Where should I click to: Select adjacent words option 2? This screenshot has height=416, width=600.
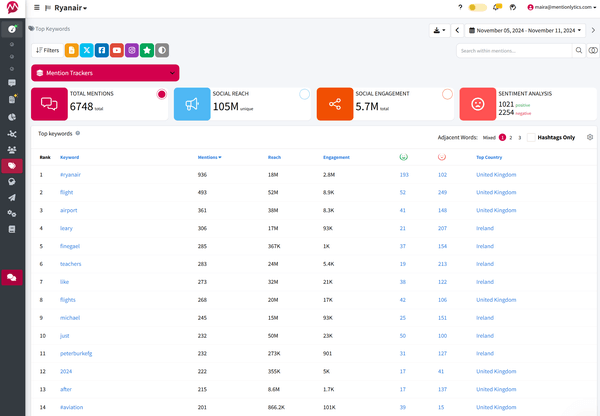pos(510,137)
